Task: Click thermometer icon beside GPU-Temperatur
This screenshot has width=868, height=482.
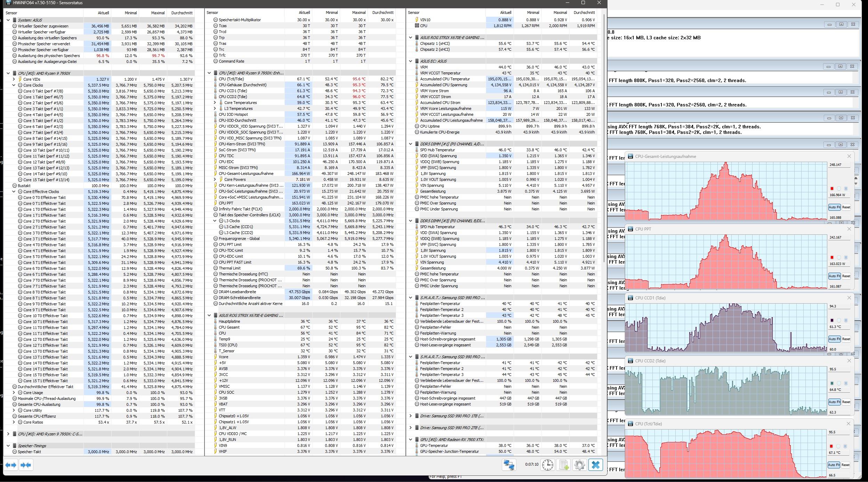Action: [417, 445]
